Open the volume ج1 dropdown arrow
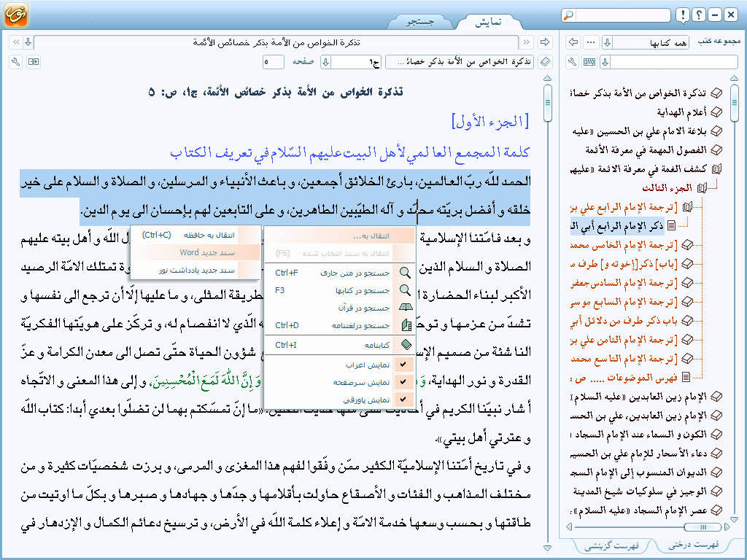This screenshot has width=747, height=560. (x=326, y=62)
